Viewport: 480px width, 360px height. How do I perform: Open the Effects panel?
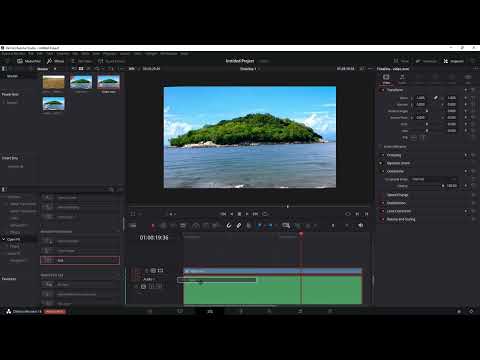[55, 61]
